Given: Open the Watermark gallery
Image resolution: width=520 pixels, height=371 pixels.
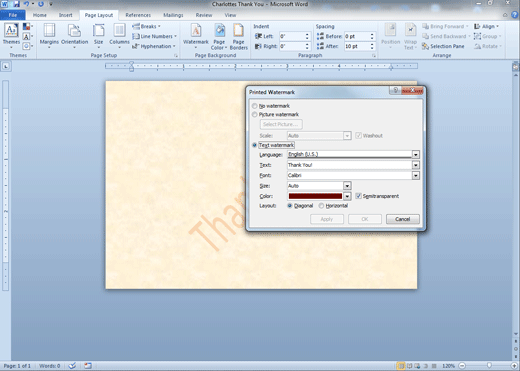Looking at the screenshot, I should pyautogui.click(x=196, y=35).
